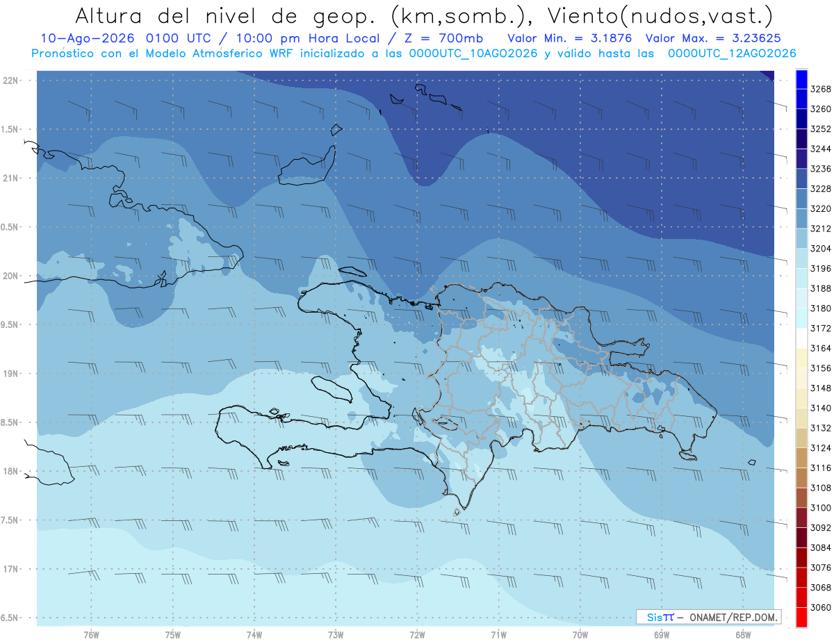Viewport: 834px width, 644px height.
Task: Click the longitude axis label 75W
Action: [173, 635]
